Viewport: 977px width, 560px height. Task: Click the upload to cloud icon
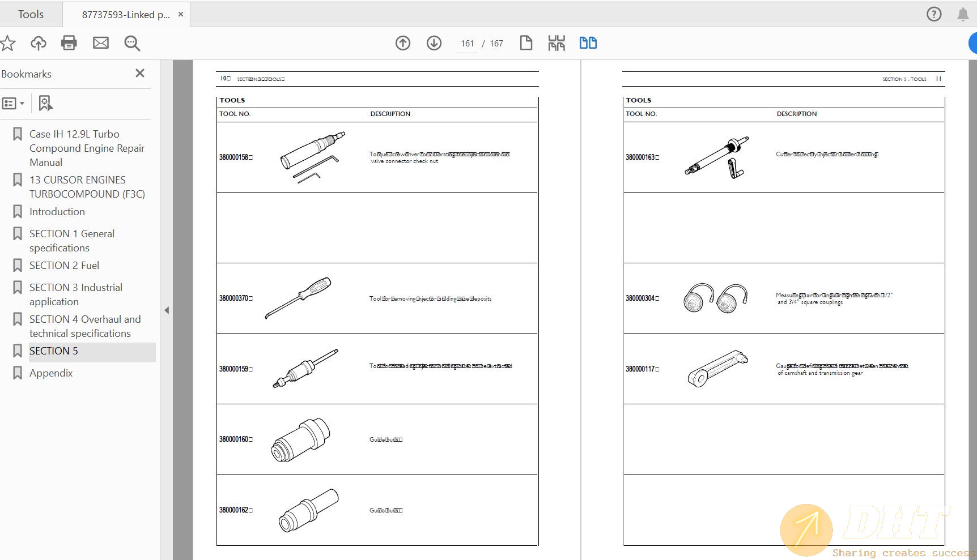click(x=39, y=43)
